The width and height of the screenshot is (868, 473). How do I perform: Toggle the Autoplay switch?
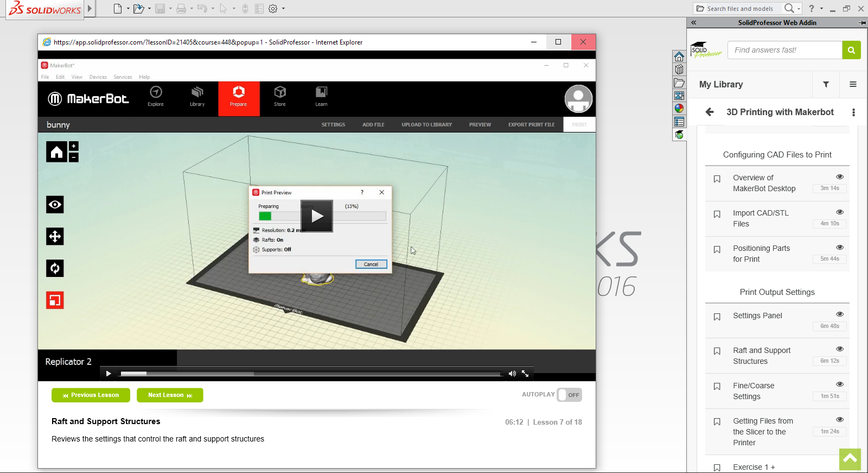(x=569, y=395)
